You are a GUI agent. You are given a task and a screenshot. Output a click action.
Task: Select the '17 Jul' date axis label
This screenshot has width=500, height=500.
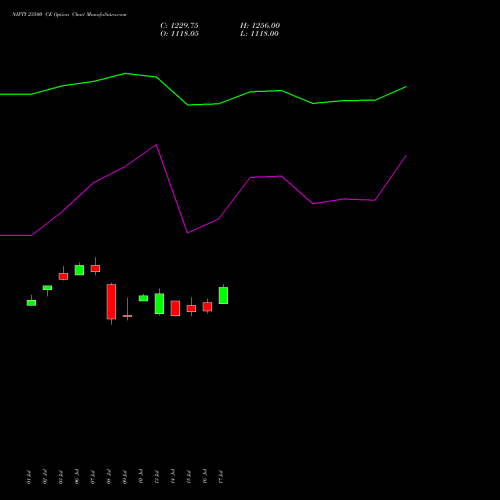pyautogui.click(x=221, y=477)
